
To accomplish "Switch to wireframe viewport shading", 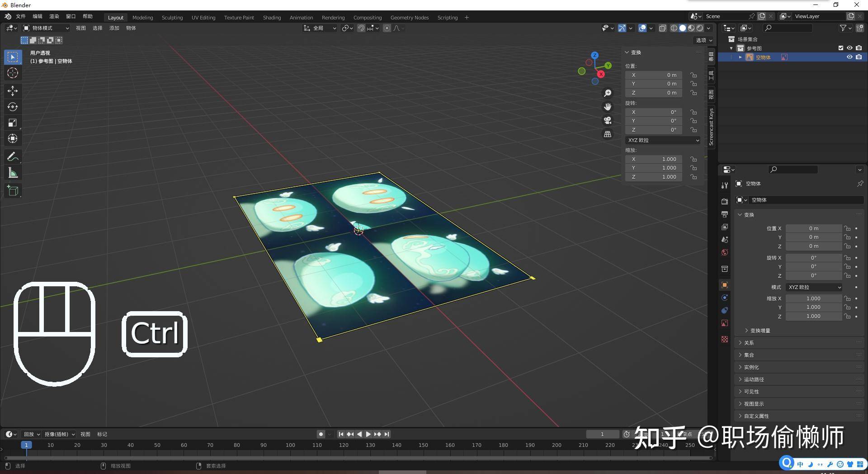I will point(674,28).
